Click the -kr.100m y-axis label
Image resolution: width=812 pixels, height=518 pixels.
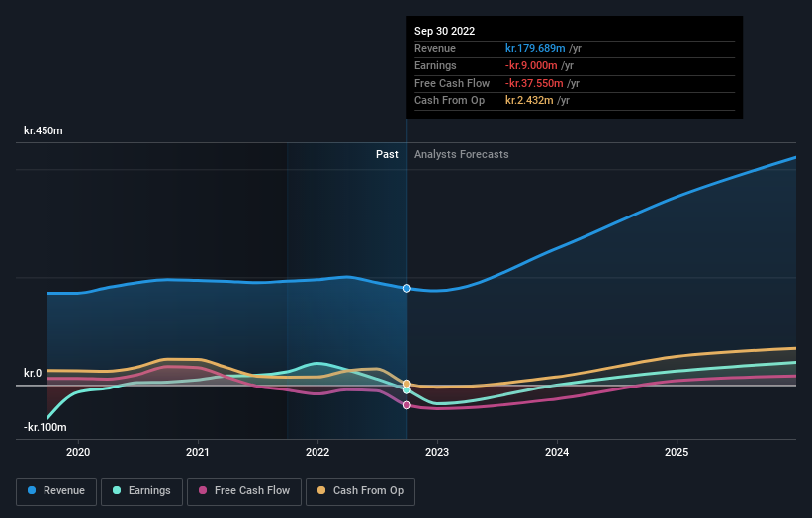[x=45, y=427]
